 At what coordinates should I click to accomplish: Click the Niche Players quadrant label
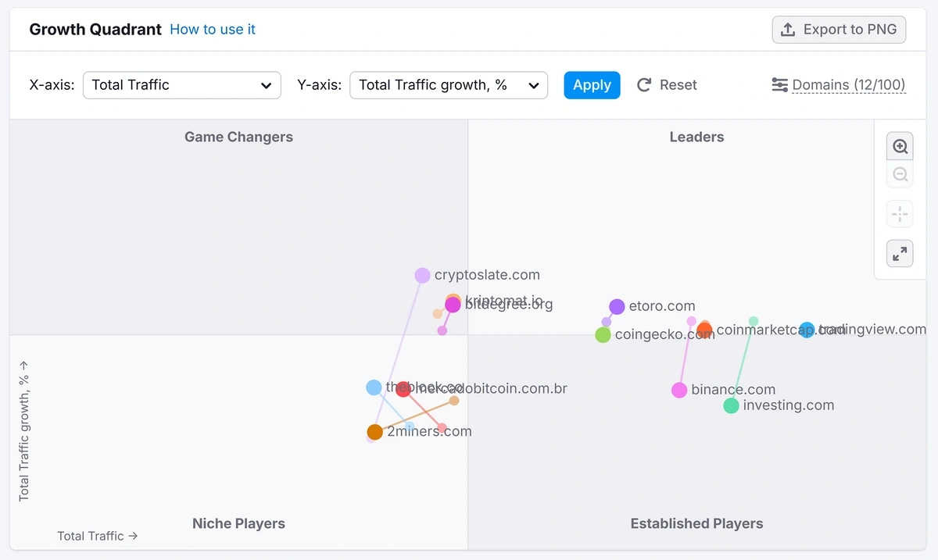tap(238, 523)
